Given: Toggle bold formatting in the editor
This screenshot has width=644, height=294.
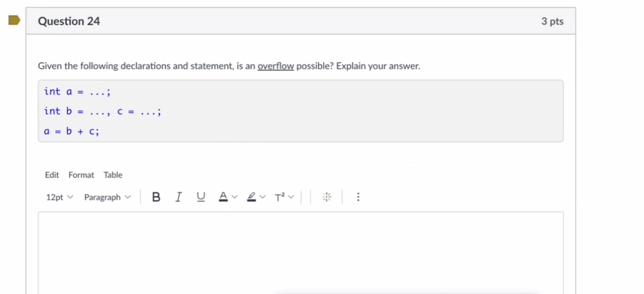Looking at the screenshot, I should tap(156, 197).
